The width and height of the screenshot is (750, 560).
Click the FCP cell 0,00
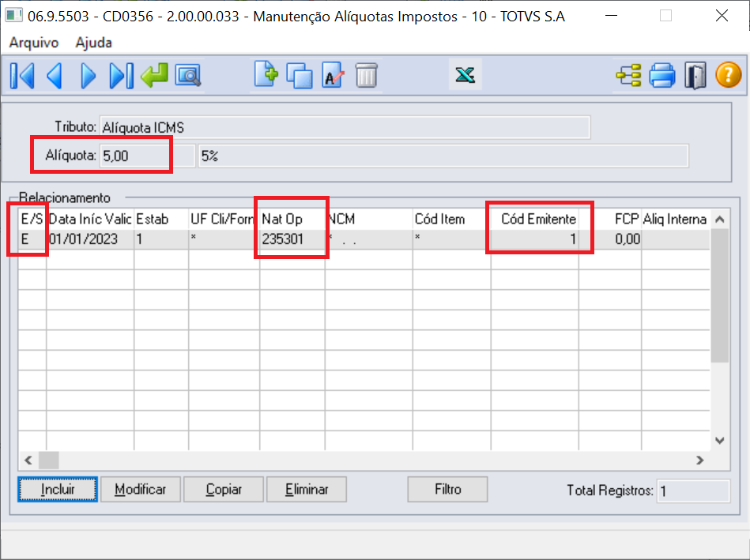tap(610, 239)
